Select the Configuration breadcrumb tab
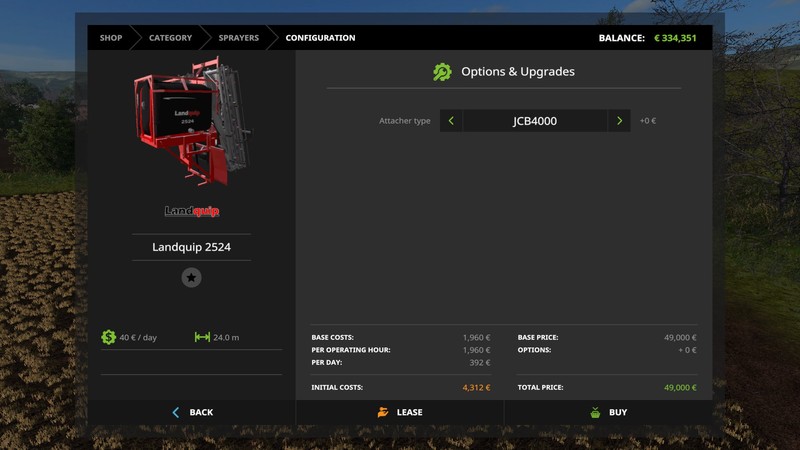Image resolution: width=800 pixels, height=450 pixels. 320,38
